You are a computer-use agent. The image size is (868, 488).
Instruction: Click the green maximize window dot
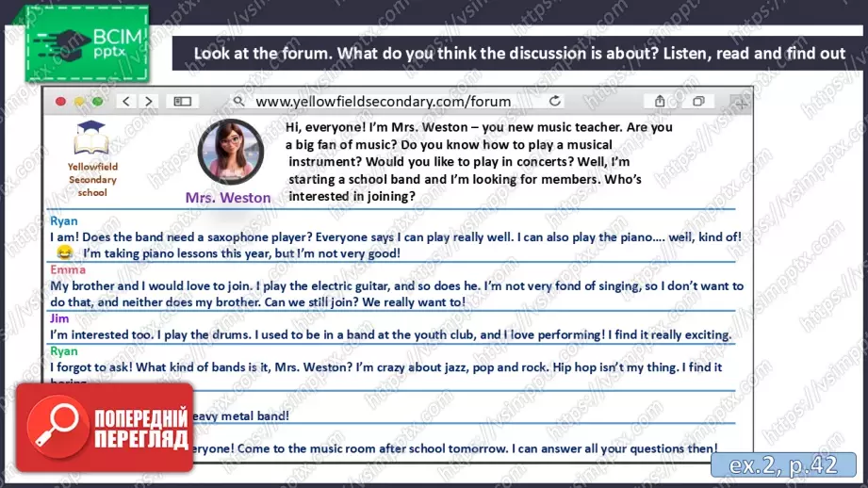(97, 101)
